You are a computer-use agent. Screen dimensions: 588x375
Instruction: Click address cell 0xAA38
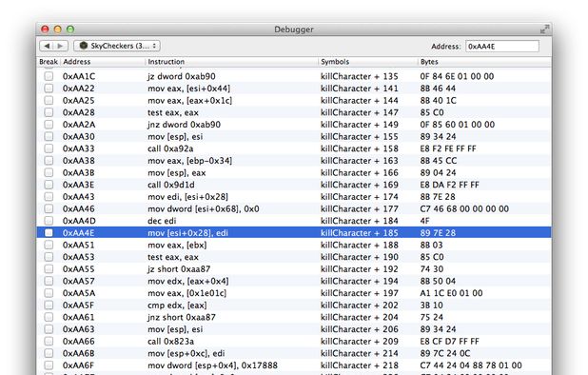pos(78,161)
